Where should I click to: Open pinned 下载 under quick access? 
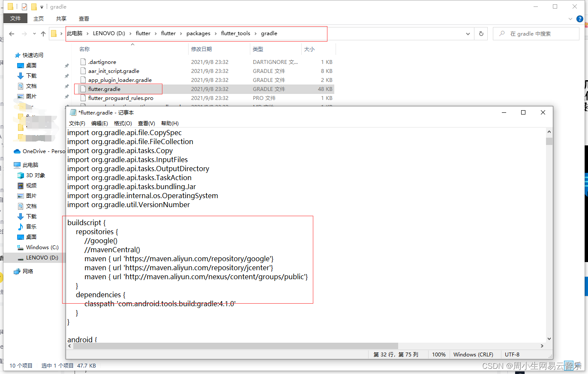coord(31,76)
